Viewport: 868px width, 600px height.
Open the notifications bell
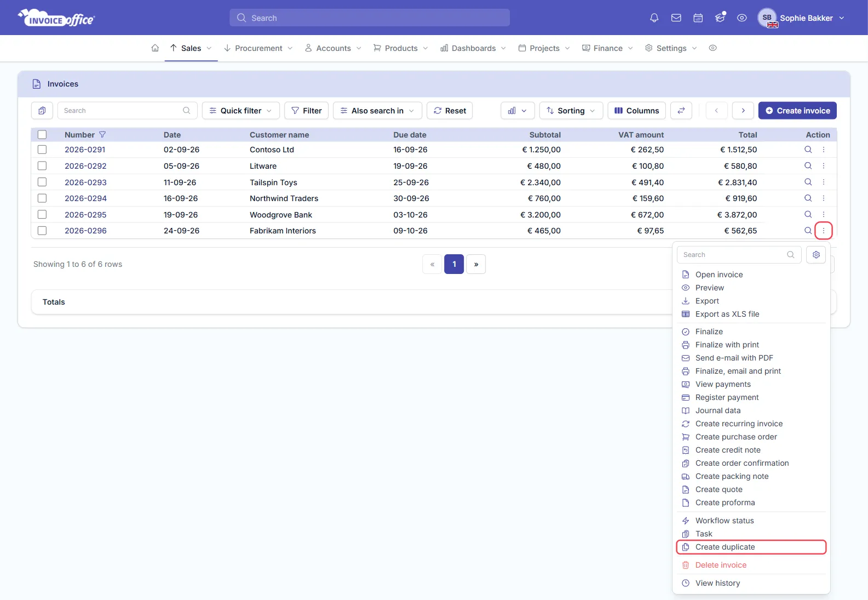[x=654, y=18]
